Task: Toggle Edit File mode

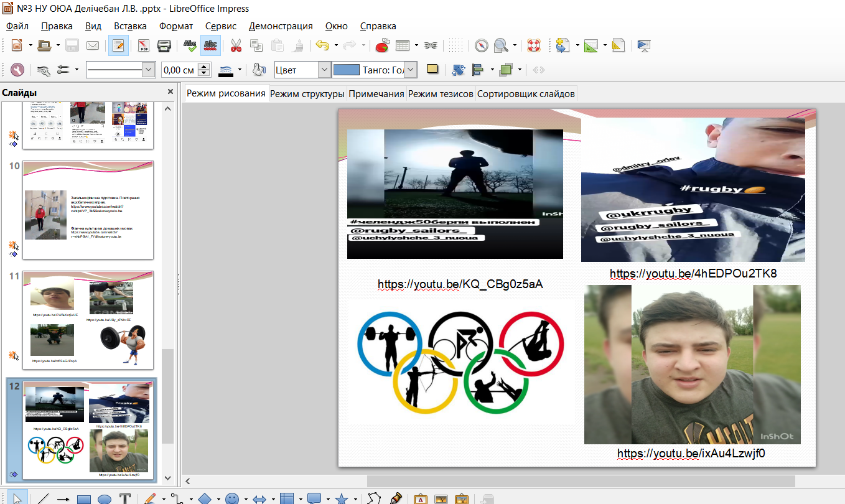Action: (x=118, y=45)
